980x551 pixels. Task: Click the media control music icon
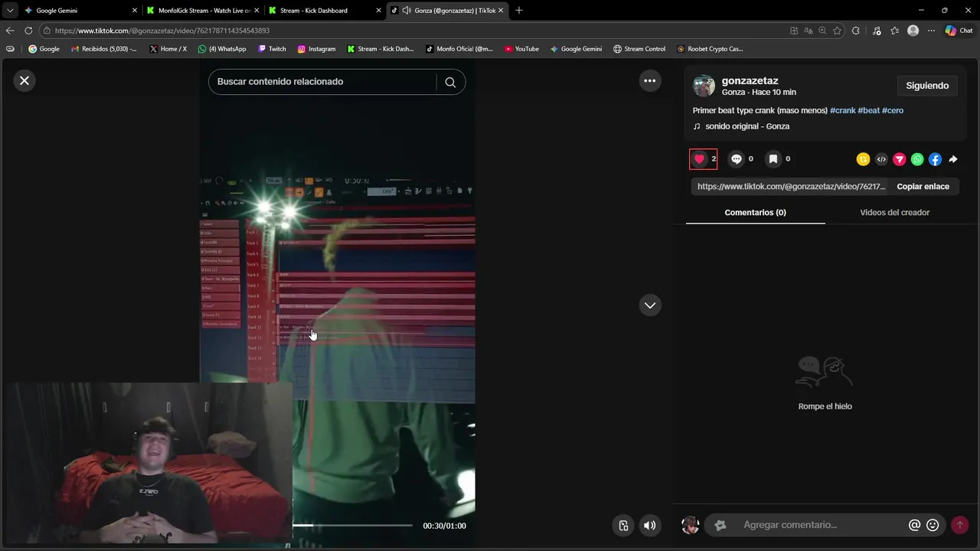pos(877,31)
